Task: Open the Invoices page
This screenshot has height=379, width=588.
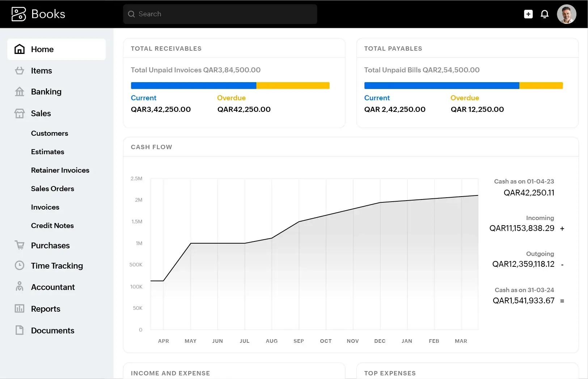Action: [x=45, y=207]
